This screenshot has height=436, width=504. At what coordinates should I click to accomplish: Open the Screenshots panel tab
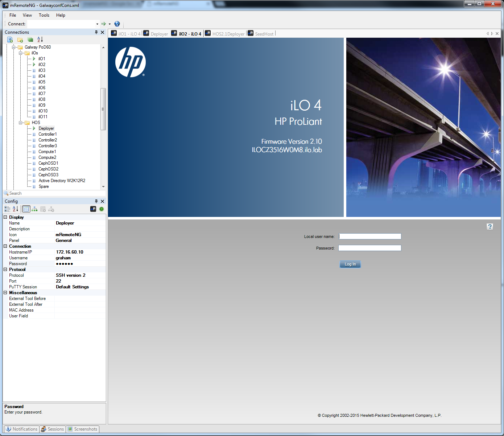pos(83,429)
